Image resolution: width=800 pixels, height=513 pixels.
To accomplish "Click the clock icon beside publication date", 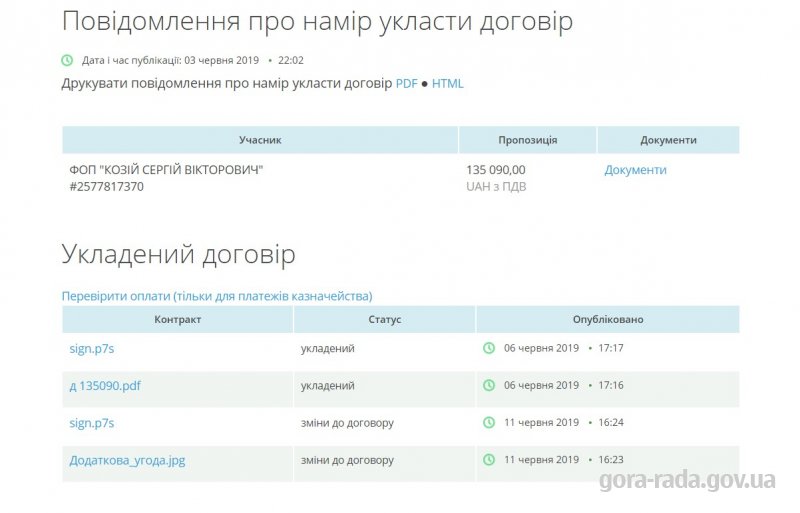I will point(67,60).
